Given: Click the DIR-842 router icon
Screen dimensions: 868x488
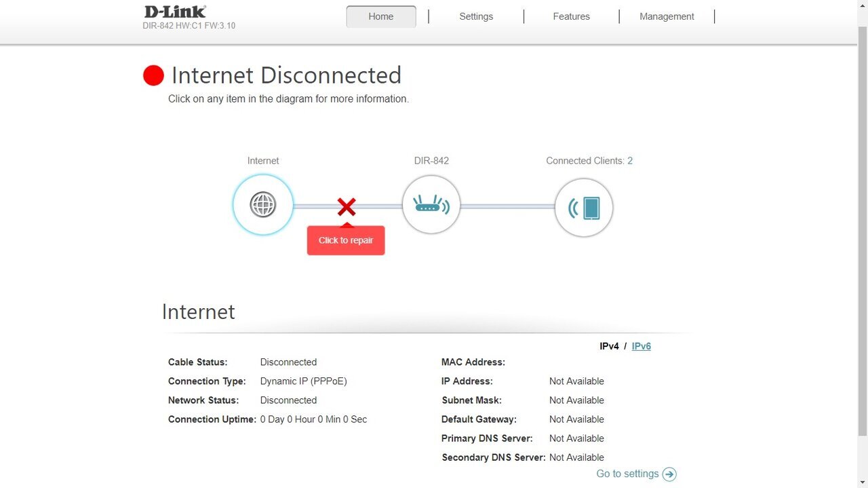Looking at the screenshot, I should (x=431, y=204).
